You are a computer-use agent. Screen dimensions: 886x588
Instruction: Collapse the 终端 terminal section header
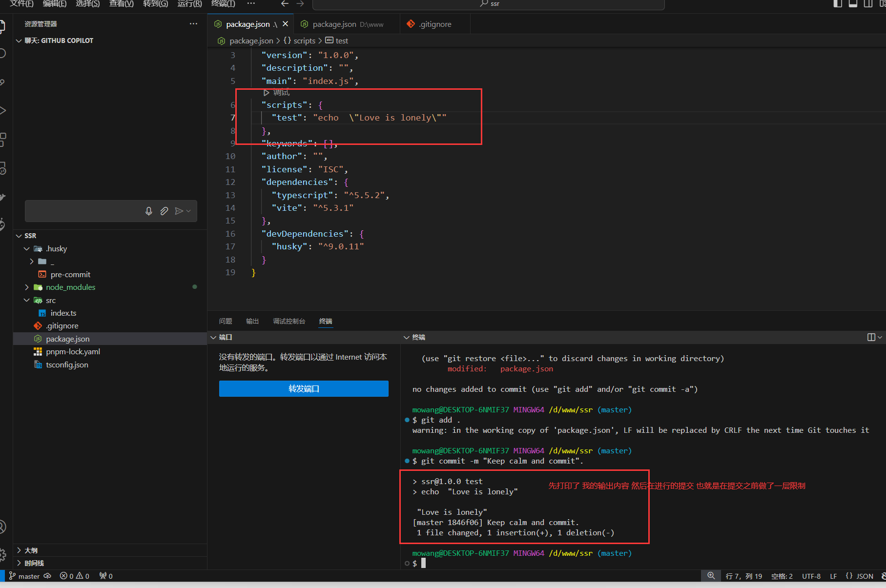(x=407, y=338)
